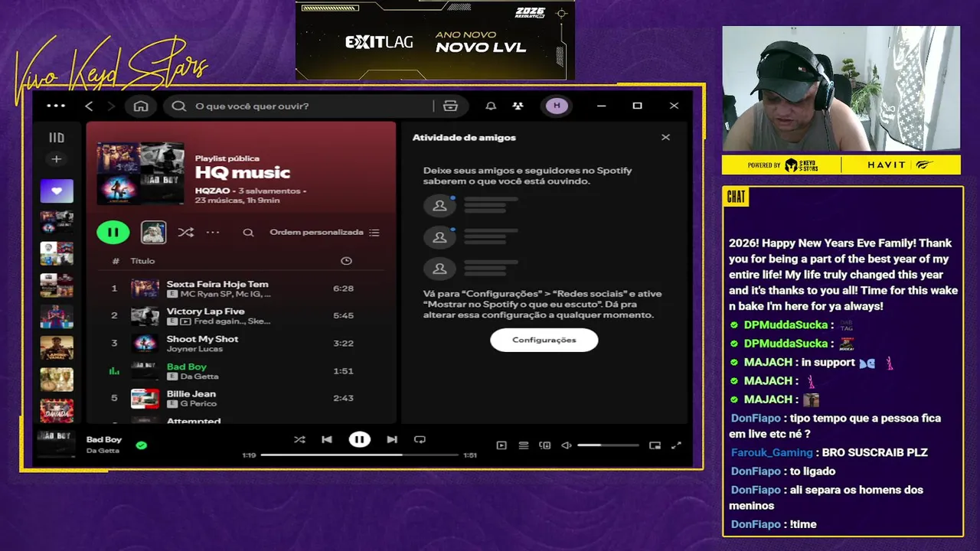Mute the volume speaker icon
Screen dimensions: 980x551
pyautogui.click(x=567, y=445)
